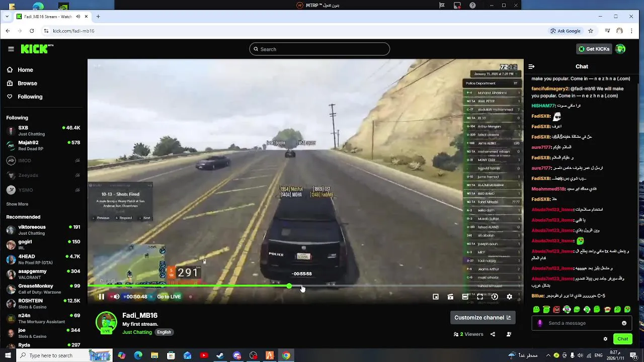The height and width of the screenshot is (362, 644).
Task: Open Windows Start menu
Action: 8,355
